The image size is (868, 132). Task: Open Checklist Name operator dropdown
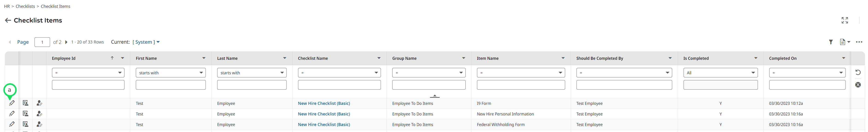coord(339,73)
